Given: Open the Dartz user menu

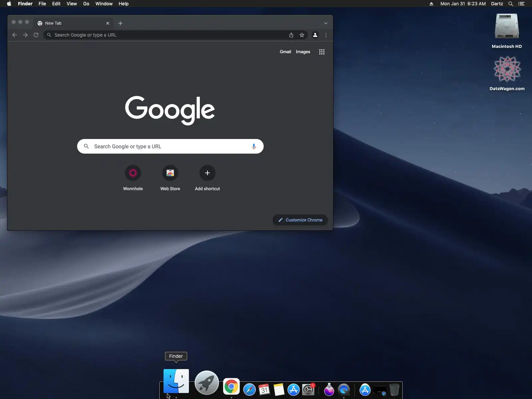Looking at the screenshot, I should 497,4.
